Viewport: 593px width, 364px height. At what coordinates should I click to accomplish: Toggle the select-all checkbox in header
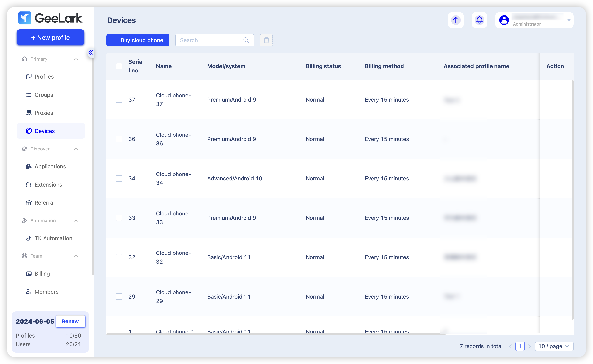[x=119, y=66]
